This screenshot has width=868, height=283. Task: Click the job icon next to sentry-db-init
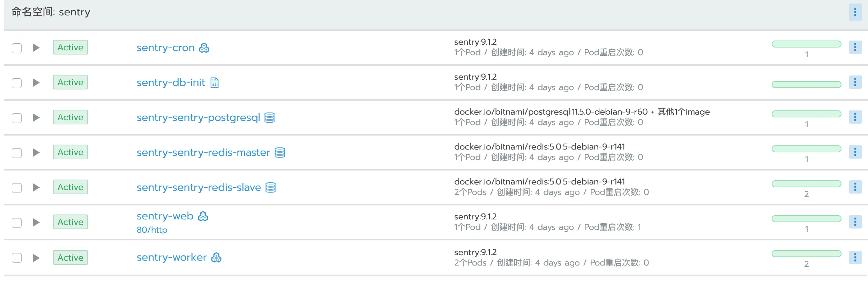pyautogui.click(x=215, y=83)
